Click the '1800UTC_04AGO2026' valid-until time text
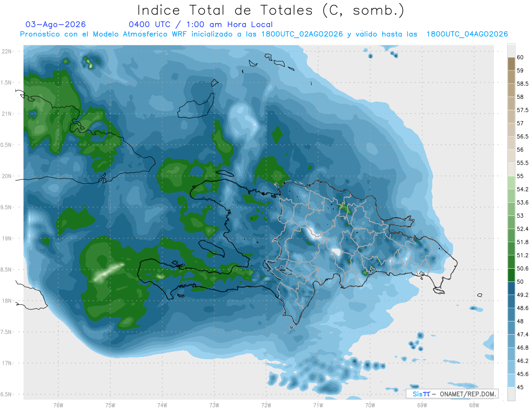The image size is (532, 411). pyautogui.click(x=467, y=35)
